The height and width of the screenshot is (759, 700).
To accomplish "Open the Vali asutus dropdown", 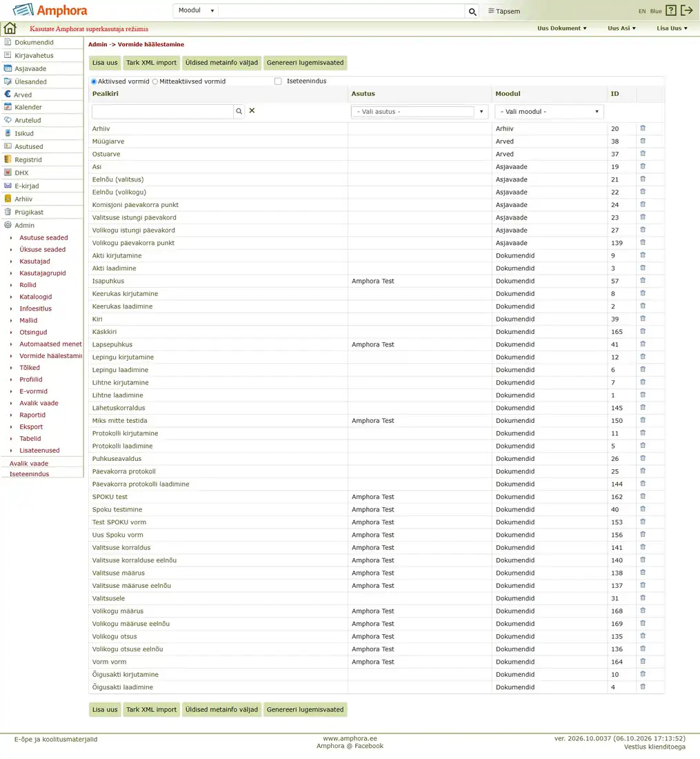I will (419, 112).
